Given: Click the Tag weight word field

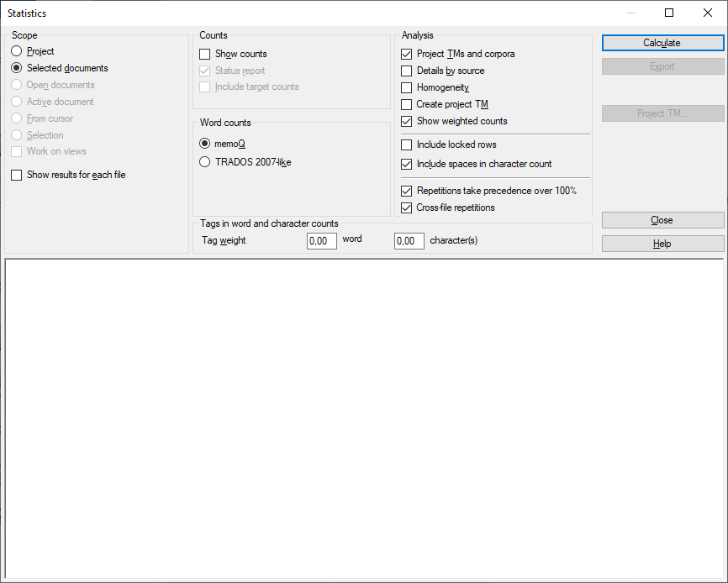Looking at the screenshot, I should (x=321, y=240).
